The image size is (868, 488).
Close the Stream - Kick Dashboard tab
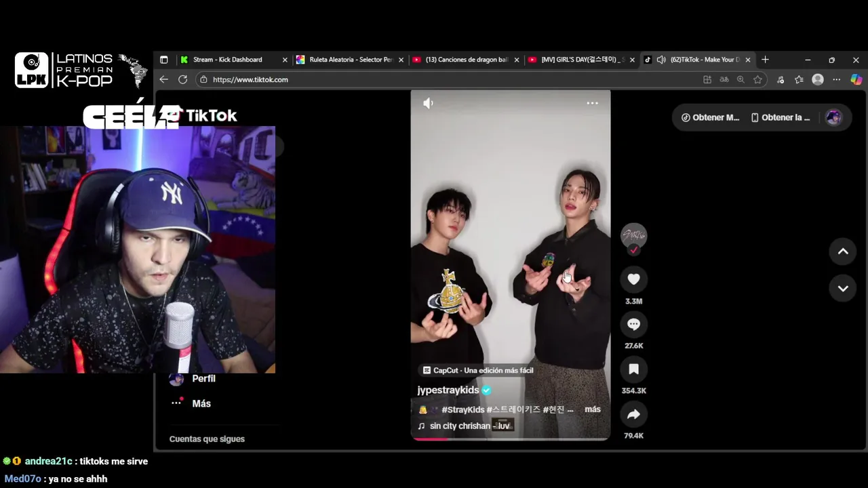285,60
